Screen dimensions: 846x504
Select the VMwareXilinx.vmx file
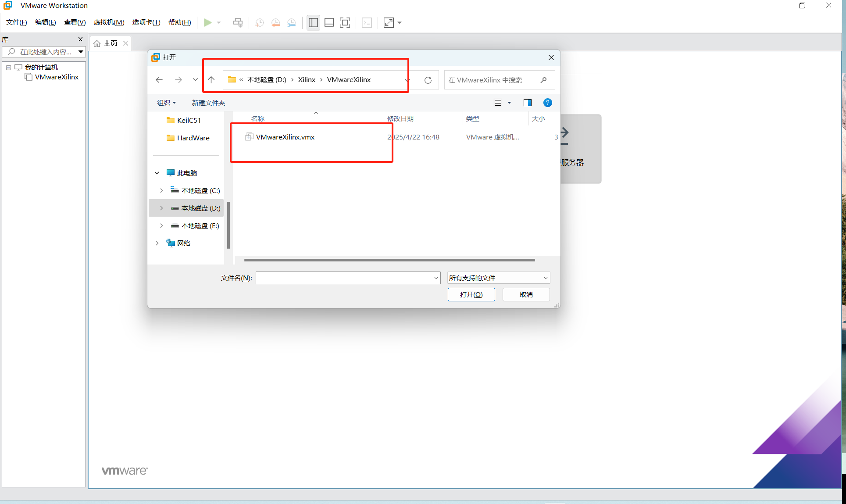(x=285, y=137)
